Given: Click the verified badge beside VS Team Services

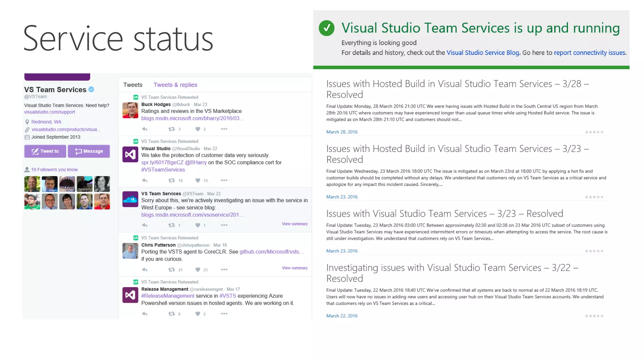Looking at the screenshot, I should [x=91, y=89].
